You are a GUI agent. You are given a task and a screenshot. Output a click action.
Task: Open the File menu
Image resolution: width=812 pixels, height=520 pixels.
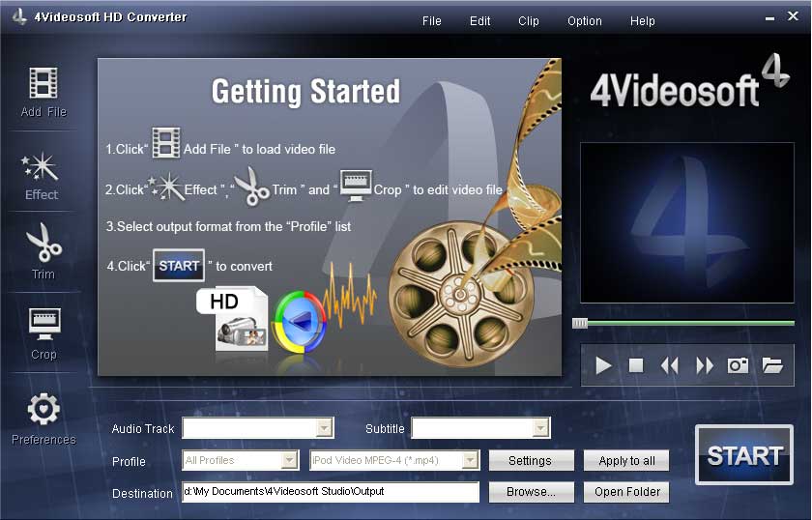point(431,20)
